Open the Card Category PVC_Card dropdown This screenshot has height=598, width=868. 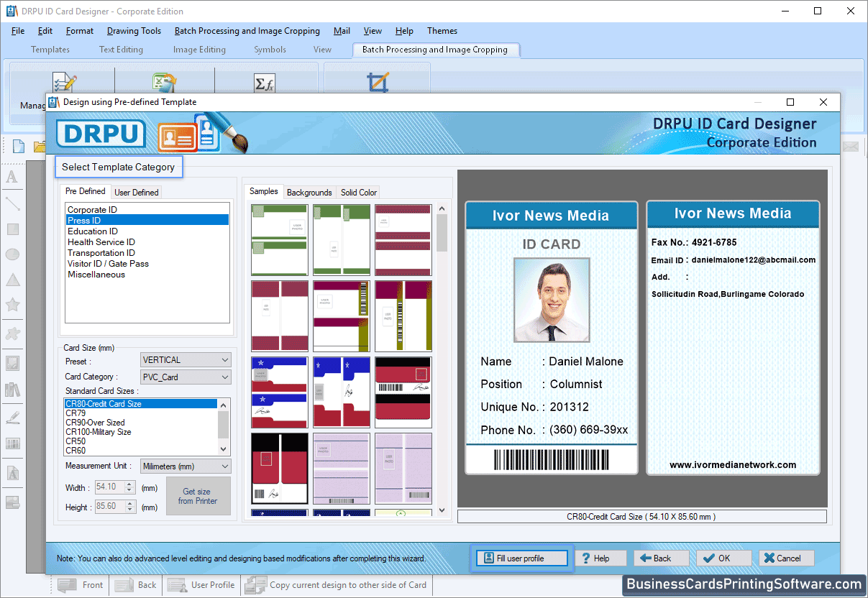(186, 377)
